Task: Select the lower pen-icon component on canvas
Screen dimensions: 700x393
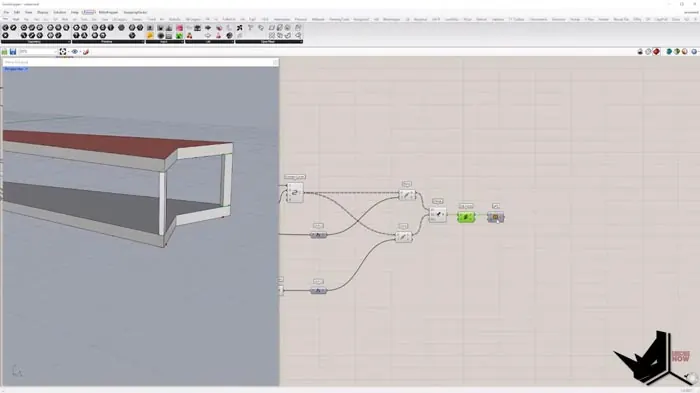Action: click(x=403, y=237)
